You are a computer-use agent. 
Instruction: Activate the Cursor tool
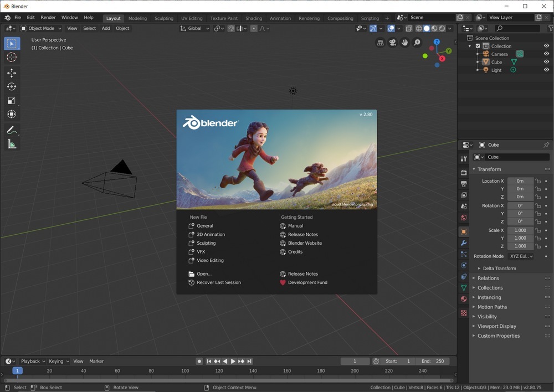pyautogui.click(x=12, y=57)
